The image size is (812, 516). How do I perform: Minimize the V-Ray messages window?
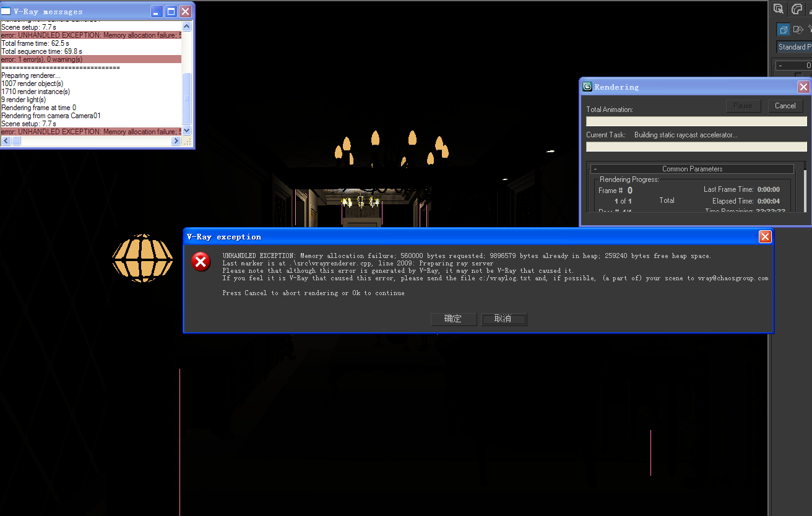[157, 11]
